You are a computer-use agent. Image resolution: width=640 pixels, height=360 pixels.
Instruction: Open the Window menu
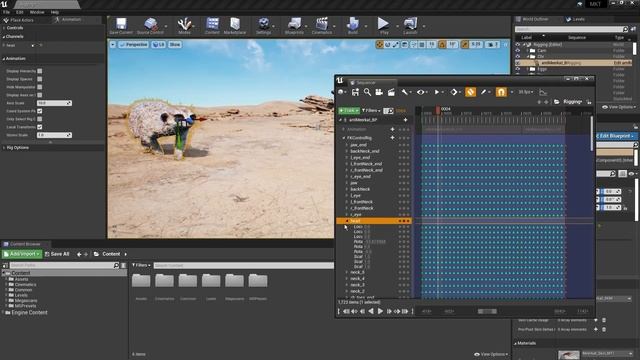pos(37,12)
